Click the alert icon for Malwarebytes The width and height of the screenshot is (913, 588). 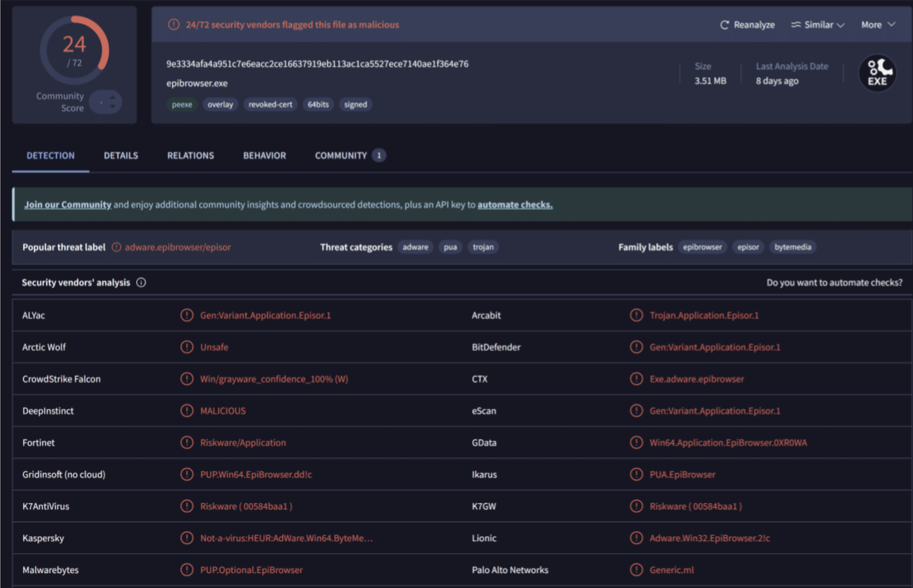click(187, 570)
